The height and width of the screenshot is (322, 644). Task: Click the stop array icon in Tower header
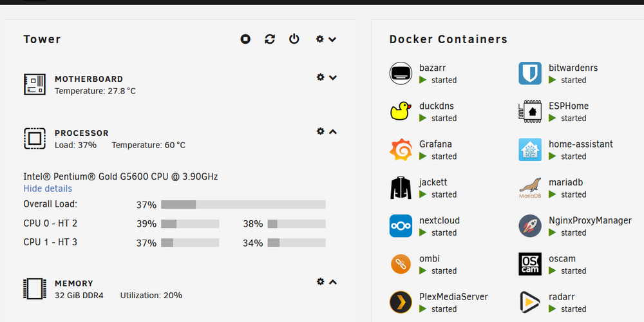(245, 39)
